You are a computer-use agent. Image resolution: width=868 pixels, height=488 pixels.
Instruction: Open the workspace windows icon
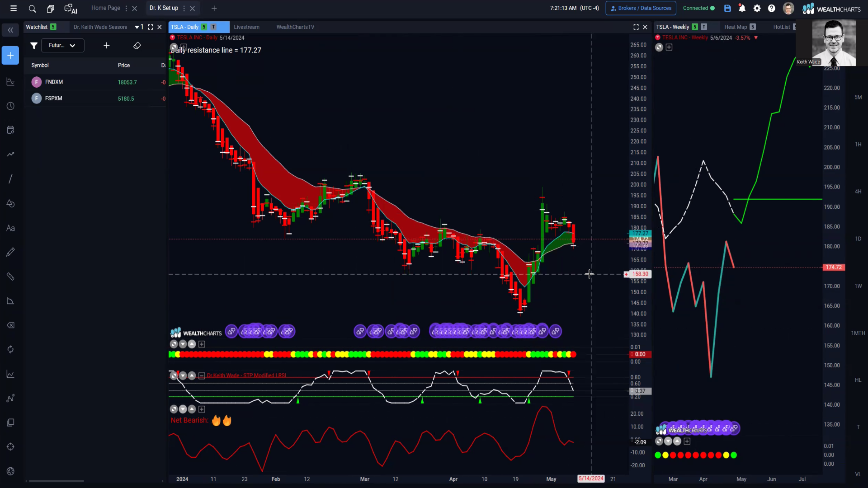(x=50, y=9)
